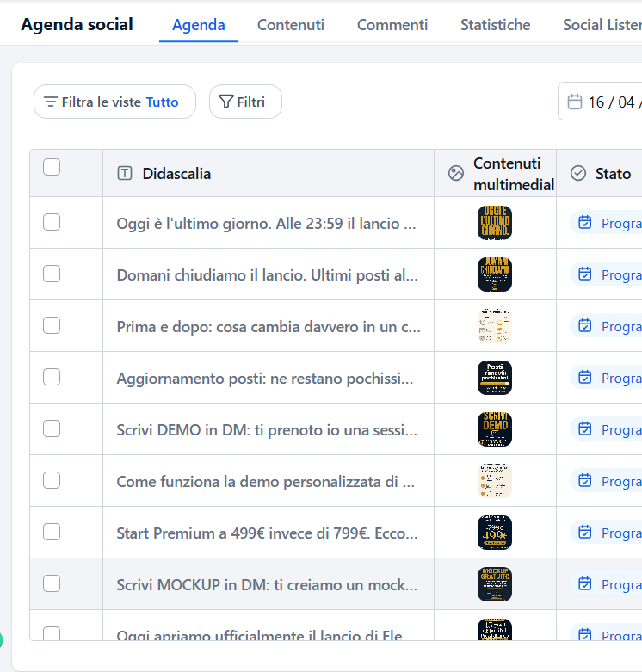Screen dimensions: 642x672
Task: Open the date picker starting 16 / 04
Action: [x=600, y=102]
